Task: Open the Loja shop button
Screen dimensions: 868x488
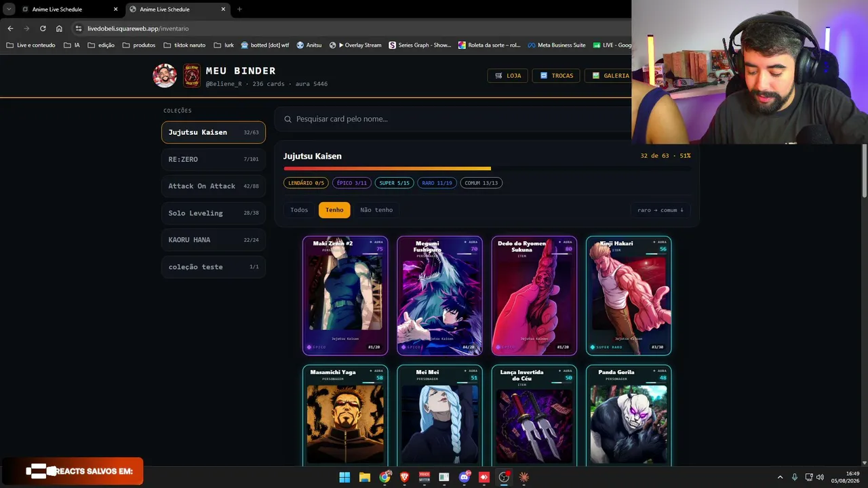Action: pos(508,76)
